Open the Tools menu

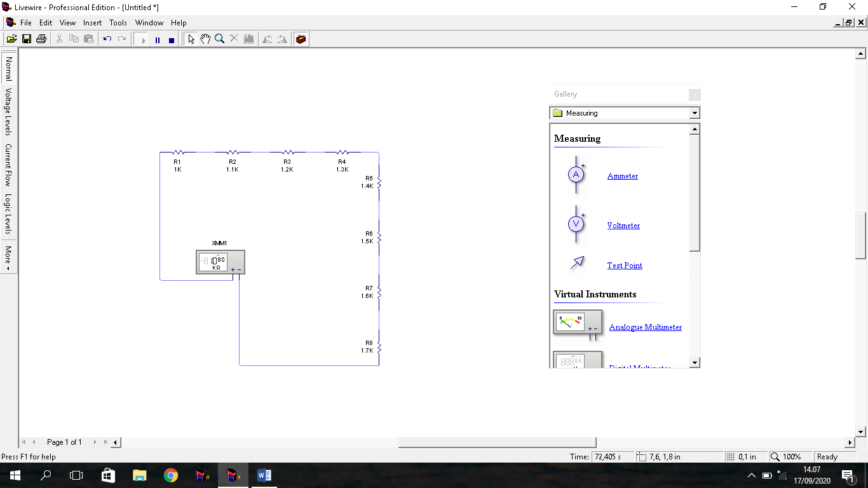click(x=118, y=23)
